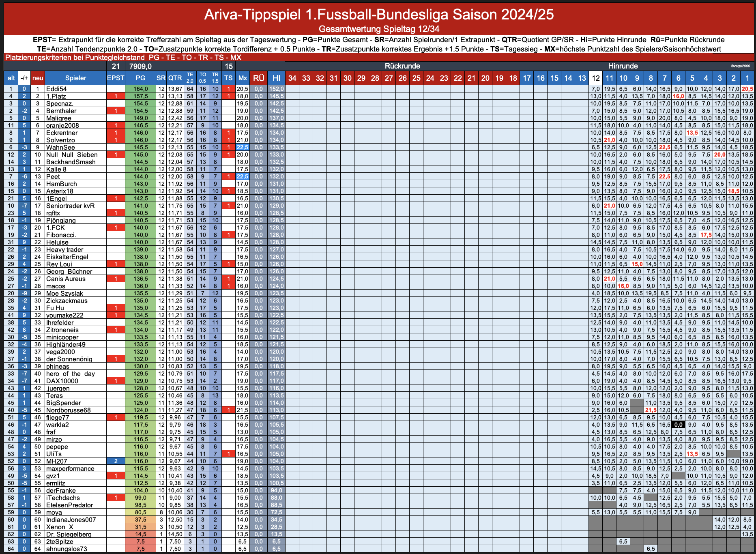This screenshot has width=756, height=554.
Task: Select the Rückrunde section header
Action: [402, 66]
